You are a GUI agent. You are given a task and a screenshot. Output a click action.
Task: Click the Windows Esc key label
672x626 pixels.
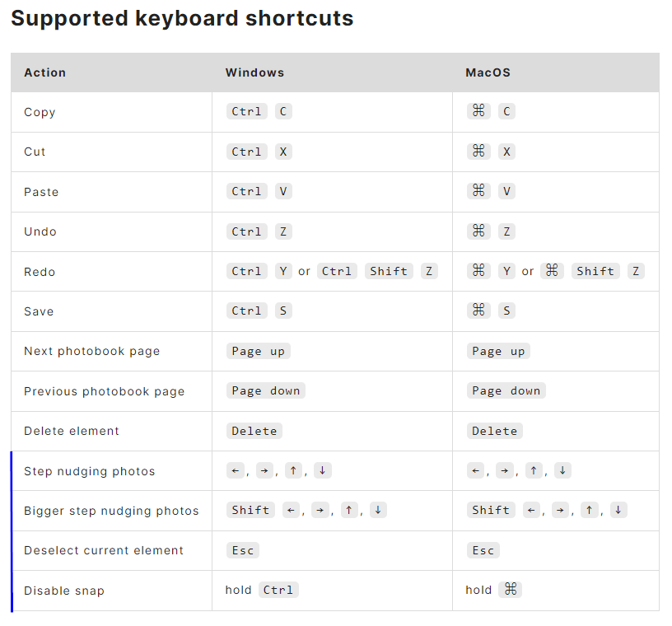tap(243, 550)
